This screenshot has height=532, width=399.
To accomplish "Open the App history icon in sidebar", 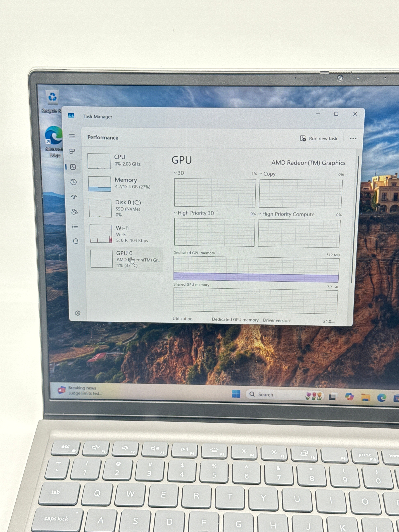I will 74,182.
